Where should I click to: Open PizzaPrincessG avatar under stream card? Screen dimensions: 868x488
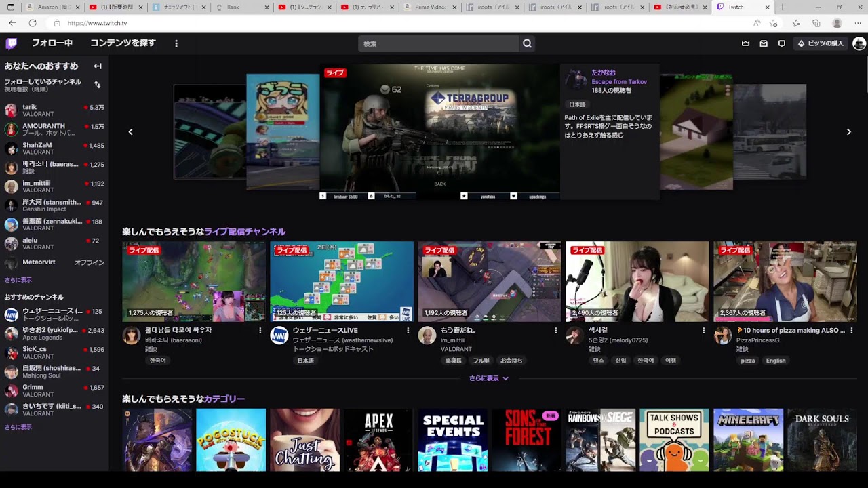tap(722, 335)
